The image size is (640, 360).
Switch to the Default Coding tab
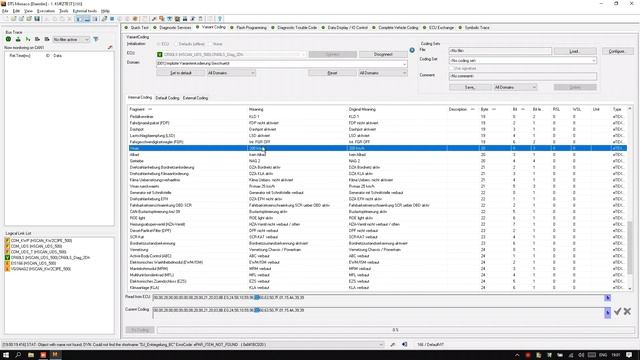coord(167,98)
